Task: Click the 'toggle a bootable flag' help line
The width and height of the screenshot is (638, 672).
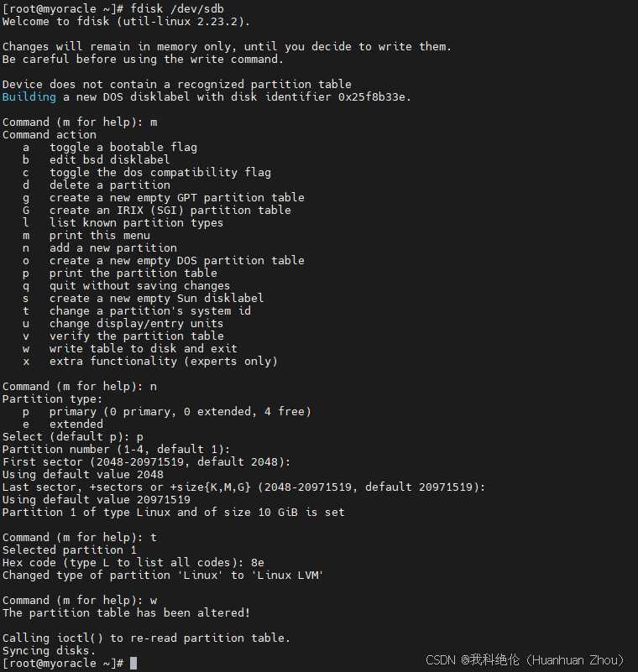Action: [123, 147]
